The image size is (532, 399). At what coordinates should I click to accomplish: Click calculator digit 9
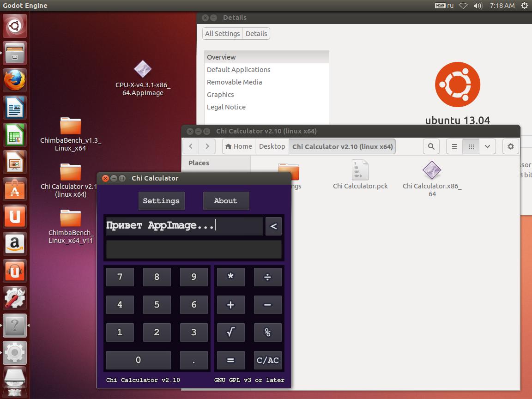click(194, 277)
